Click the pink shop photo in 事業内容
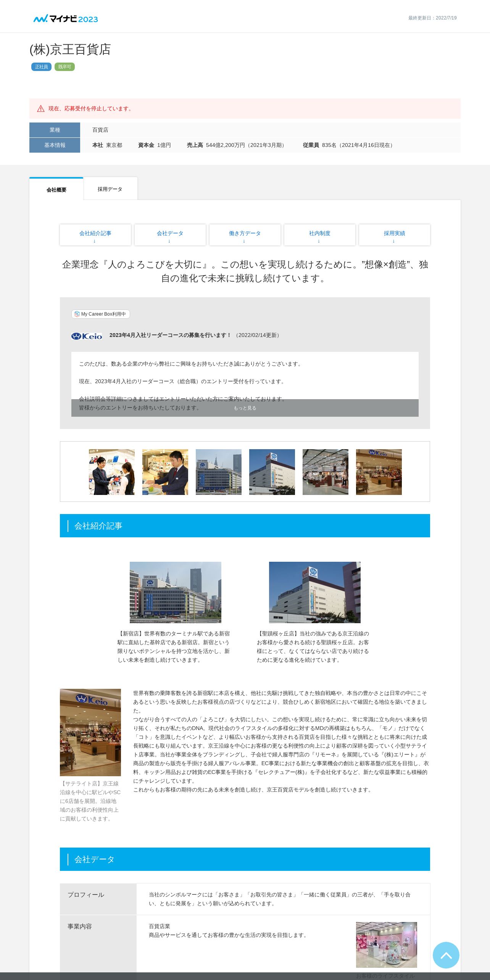 (387, 945)
